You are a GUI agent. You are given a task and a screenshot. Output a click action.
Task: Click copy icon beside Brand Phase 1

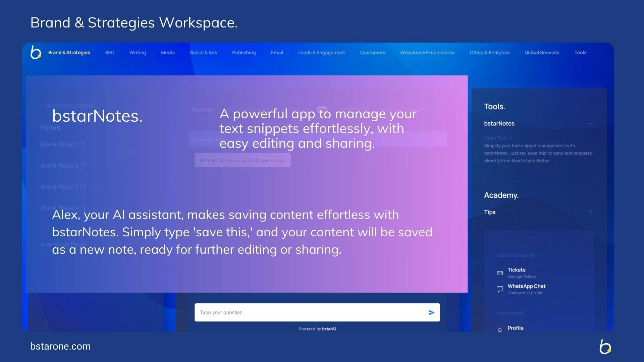tap(82, 145)
